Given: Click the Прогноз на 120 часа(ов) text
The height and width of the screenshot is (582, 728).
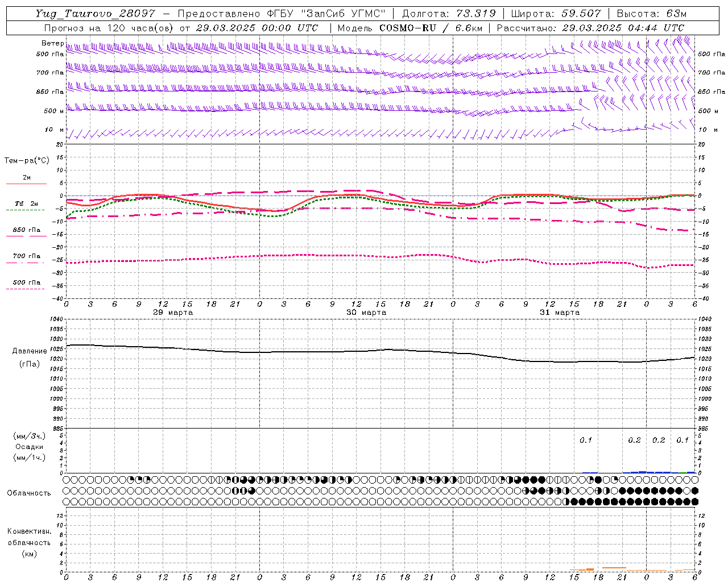Looking at the screenshot, I should pyautogui.click(x=109, y=28).
